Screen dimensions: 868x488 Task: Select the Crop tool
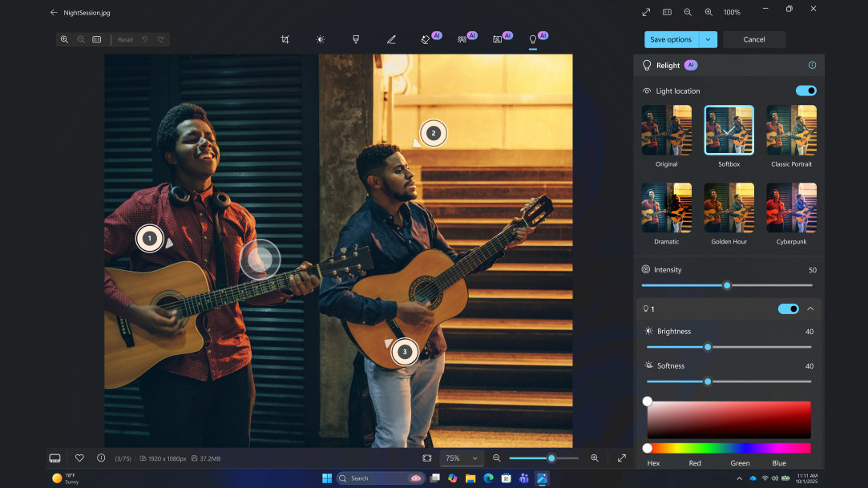click(x=285, y=38)
